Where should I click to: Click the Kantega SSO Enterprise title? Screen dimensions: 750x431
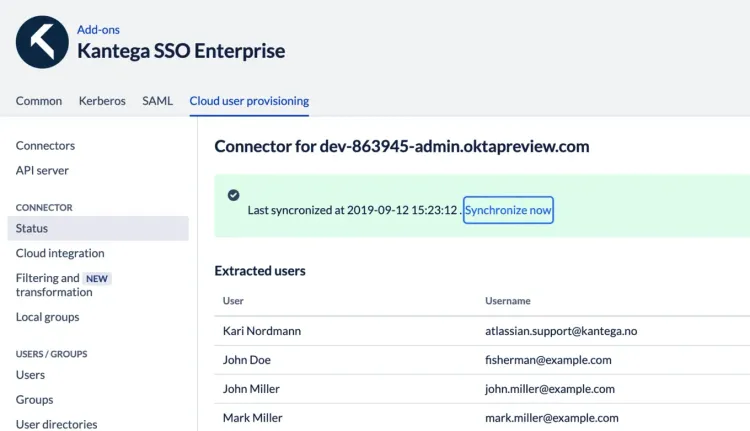(181, 51)
